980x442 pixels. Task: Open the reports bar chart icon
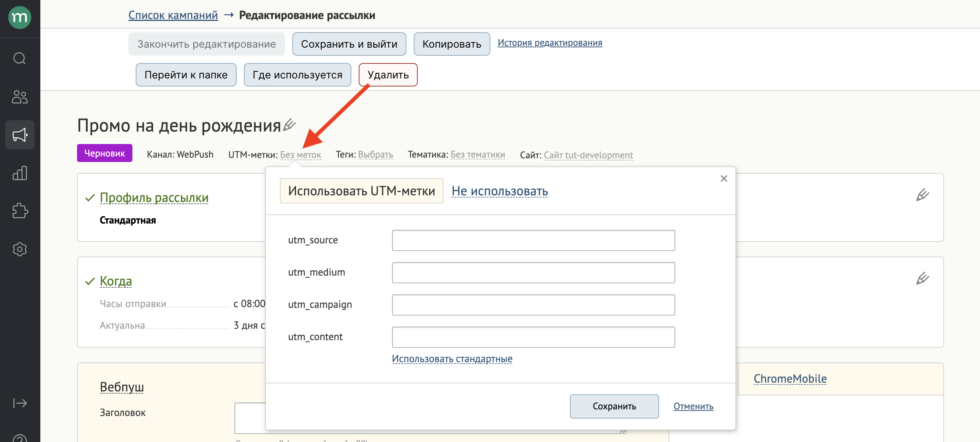click(x=20, y=173)
